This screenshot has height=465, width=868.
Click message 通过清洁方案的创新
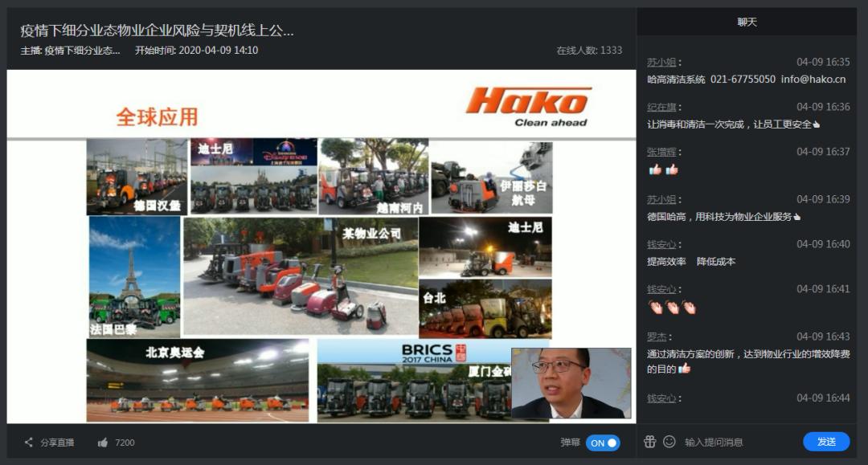pos(748,361)
